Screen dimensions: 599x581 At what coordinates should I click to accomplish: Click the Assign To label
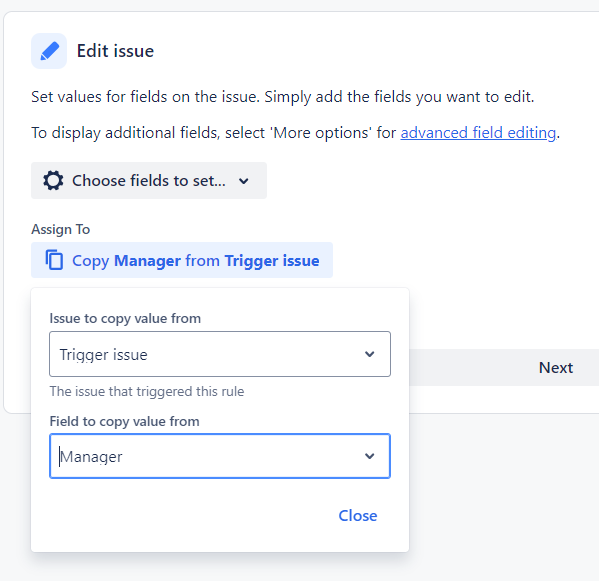pos(60,229)
